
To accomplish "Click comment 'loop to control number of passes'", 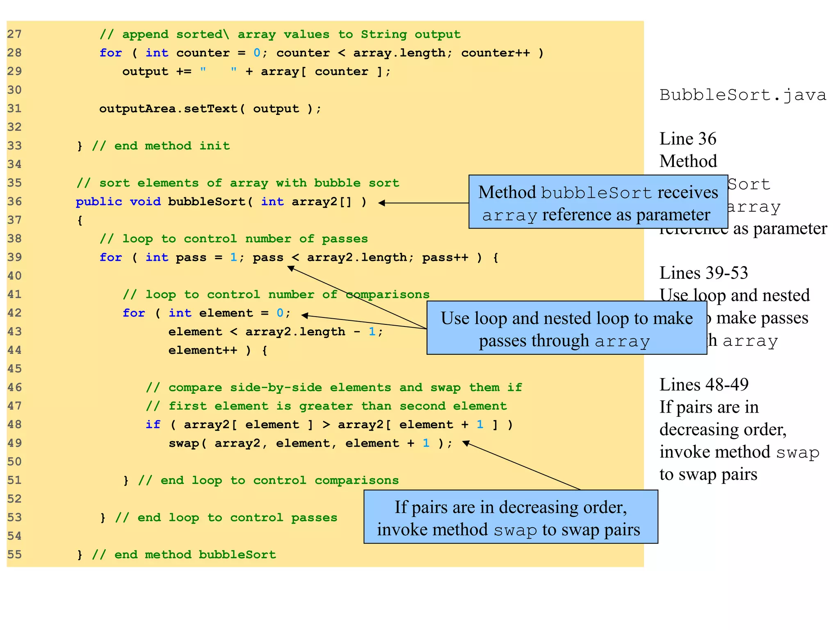I will [x=234, y=239].
